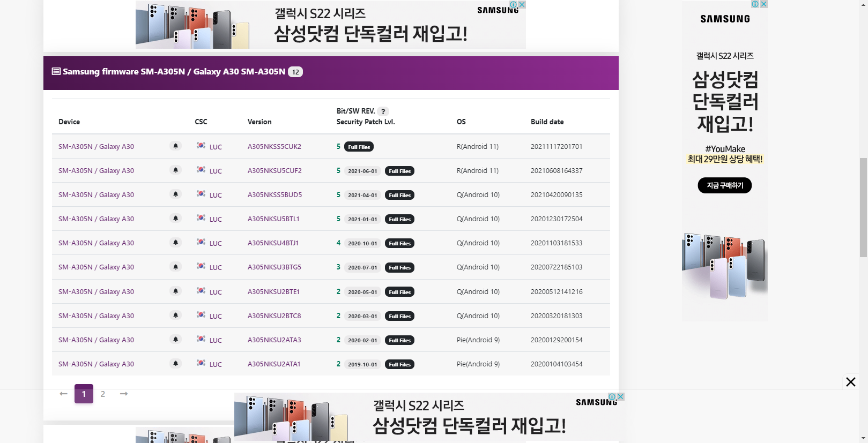
Task: Click build date 20200722185103
Action: click(557, 267)
